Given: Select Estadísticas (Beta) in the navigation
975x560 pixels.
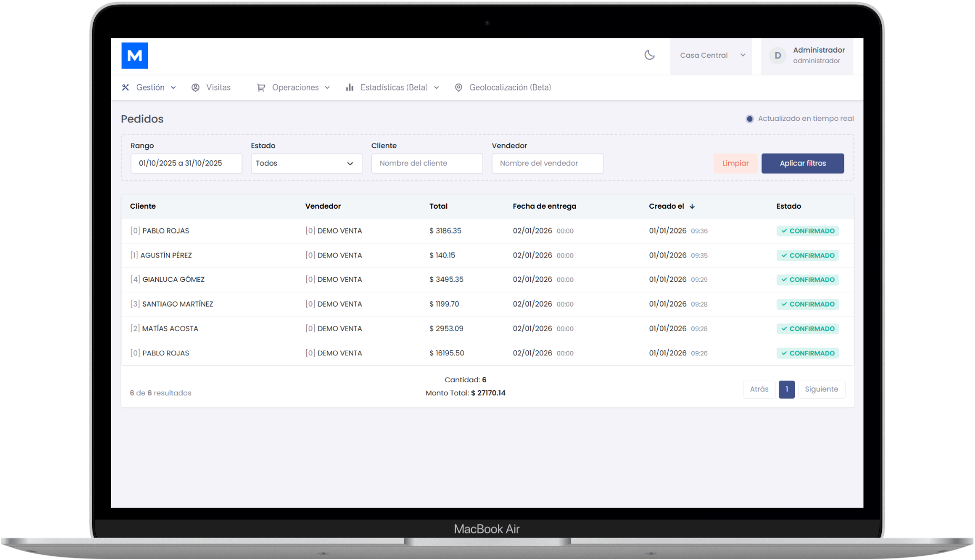Looking at the screenshot, I should coord(394,87).
